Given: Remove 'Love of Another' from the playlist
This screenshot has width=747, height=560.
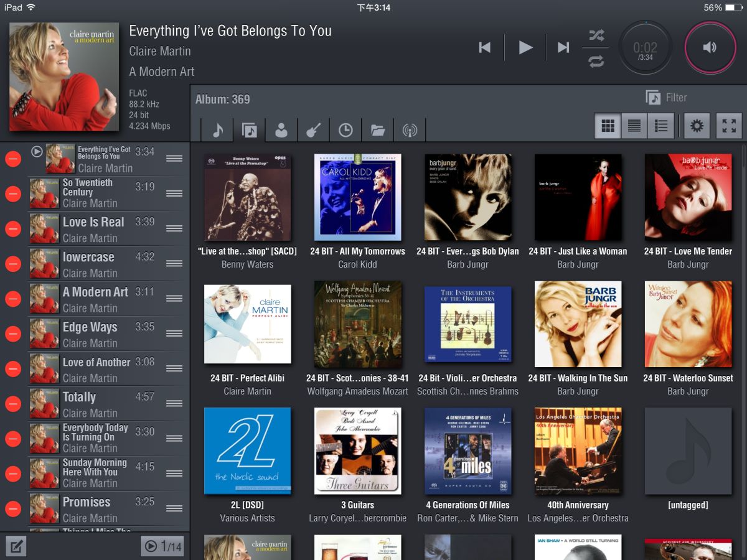Looking at the screenshot, I should point(12,369).
